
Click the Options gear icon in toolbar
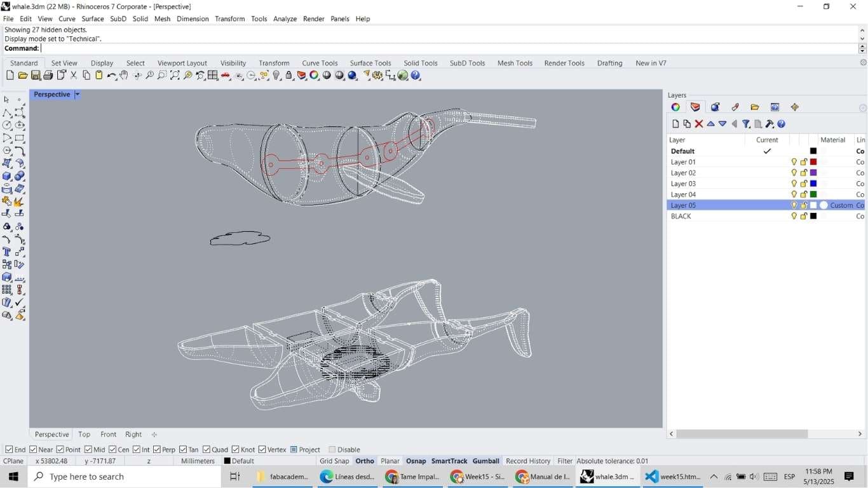(x=377, y=76)
